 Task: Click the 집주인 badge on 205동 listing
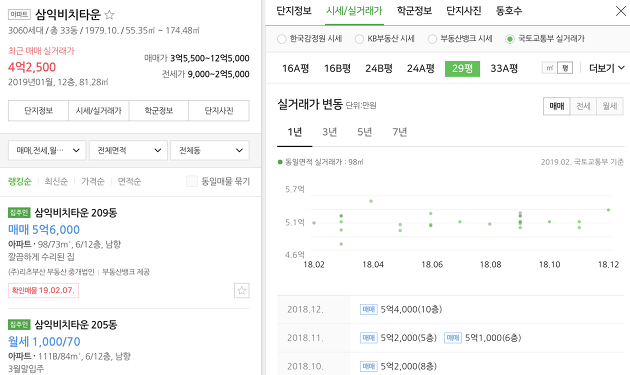[x=19, y=325]
